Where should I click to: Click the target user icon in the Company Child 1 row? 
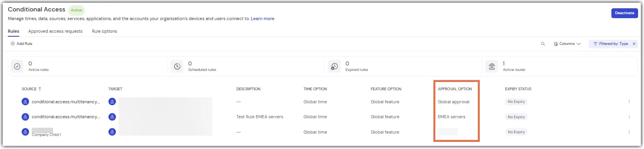click(x=112, y=132)
